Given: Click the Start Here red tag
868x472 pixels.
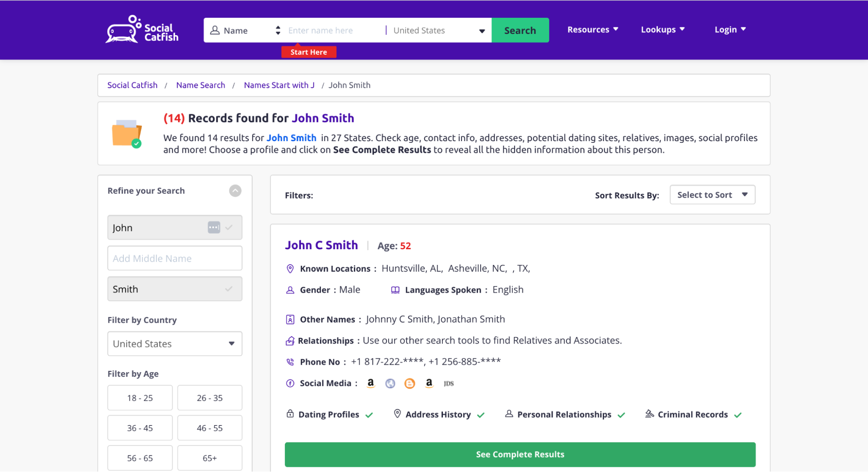Looking at the screenshot, I should 309,52.
